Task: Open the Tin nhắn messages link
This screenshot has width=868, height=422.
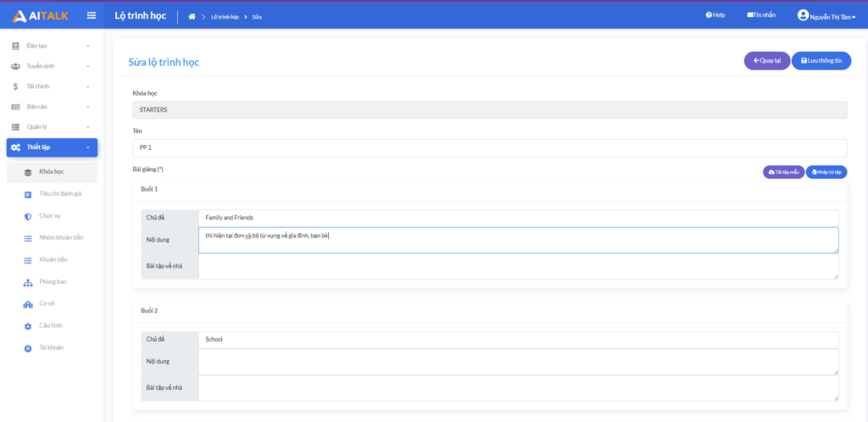Action: coord(761,15)
